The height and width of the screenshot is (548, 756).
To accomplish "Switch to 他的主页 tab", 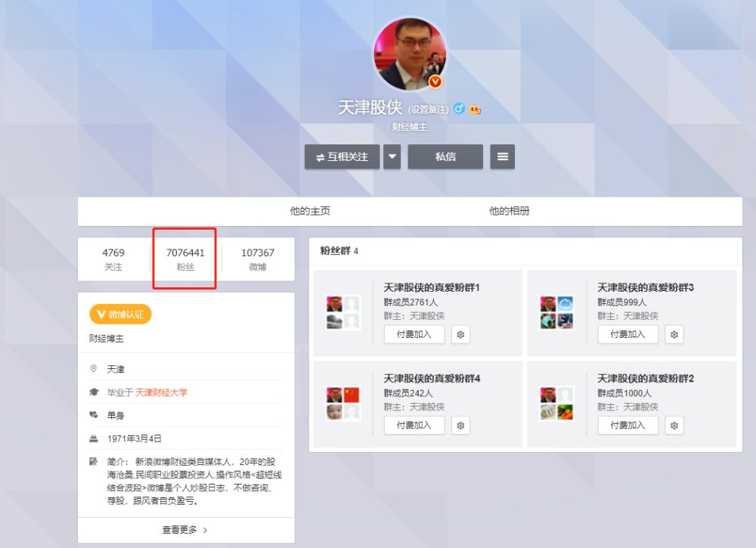I will [310, 211].
